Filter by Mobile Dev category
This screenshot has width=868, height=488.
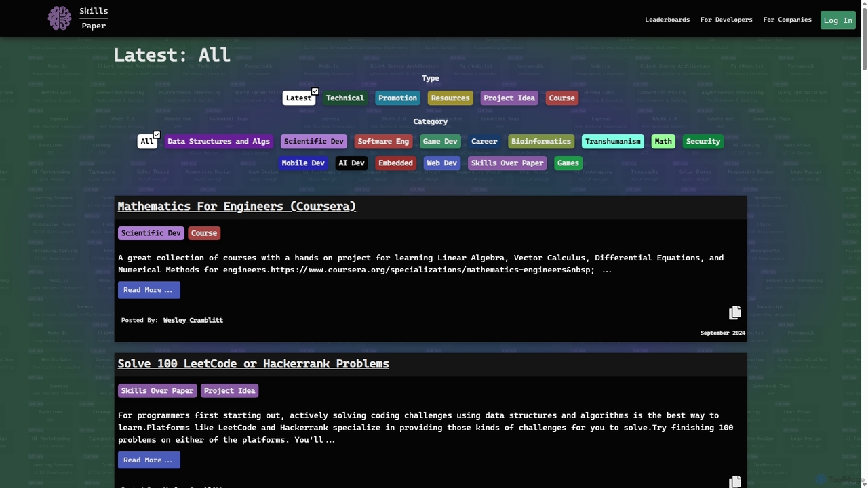click(303, 163)
